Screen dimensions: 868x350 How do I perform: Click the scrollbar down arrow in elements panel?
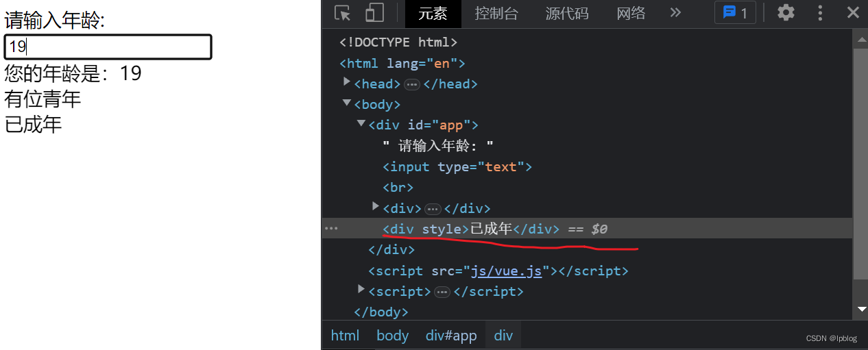click(862, 310)
